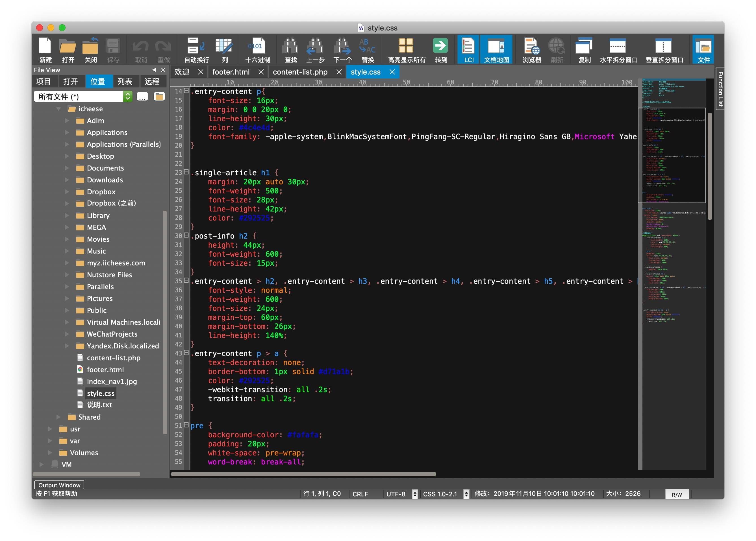Click the R/W status button

click(676, 494)
